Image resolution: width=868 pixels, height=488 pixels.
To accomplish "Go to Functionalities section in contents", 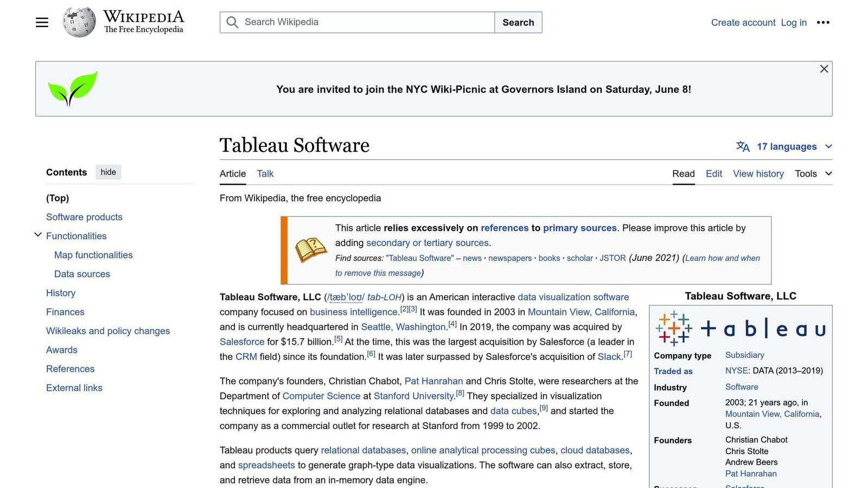I will [x=76, y=236].
